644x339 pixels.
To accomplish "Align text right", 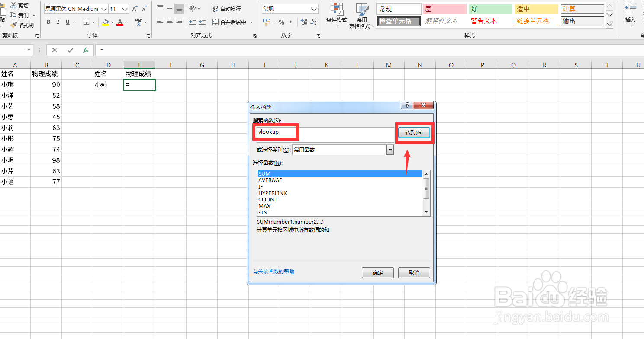I will coord(179,22).
